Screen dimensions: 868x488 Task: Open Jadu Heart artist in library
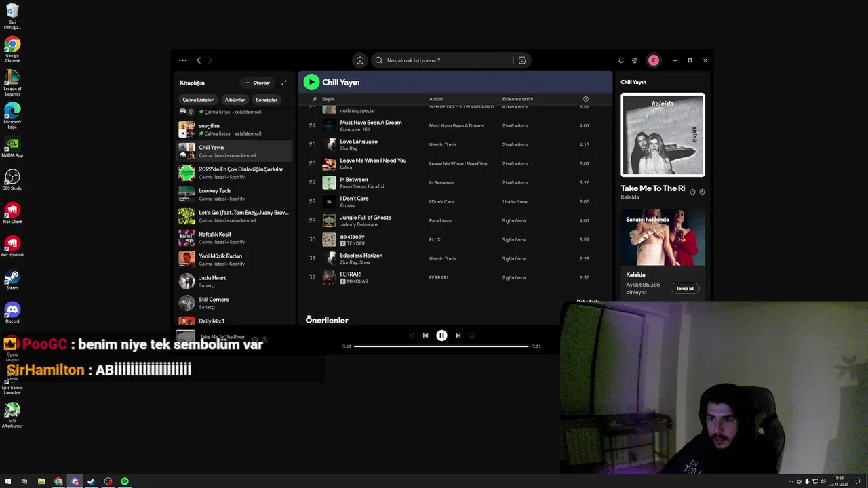pyautogui.click(x=235, y=281)
